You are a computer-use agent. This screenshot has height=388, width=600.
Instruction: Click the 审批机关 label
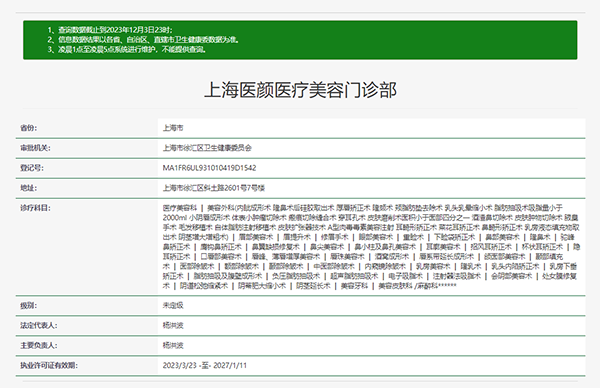35,148
